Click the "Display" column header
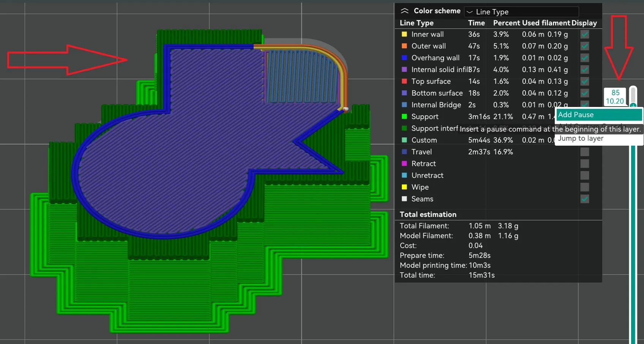Screen dimensions: 644x344 (584, 23)
